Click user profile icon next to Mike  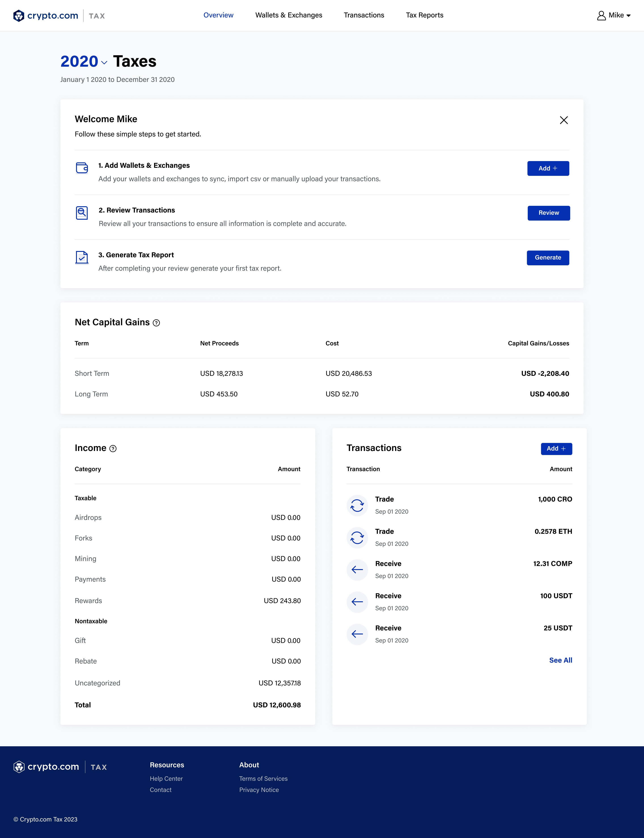pyautogui.click(x=601, y=15)
